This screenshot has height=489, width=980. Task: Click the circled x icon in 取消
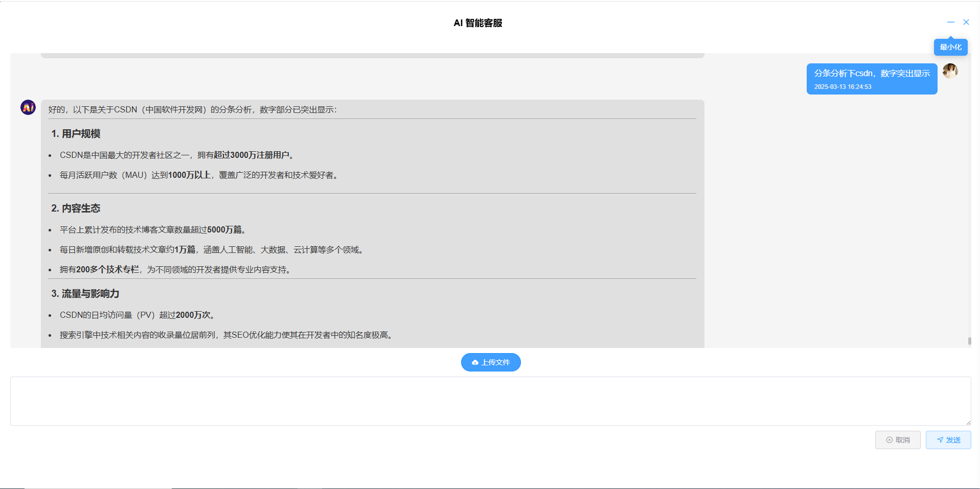(x=890, y=440)
